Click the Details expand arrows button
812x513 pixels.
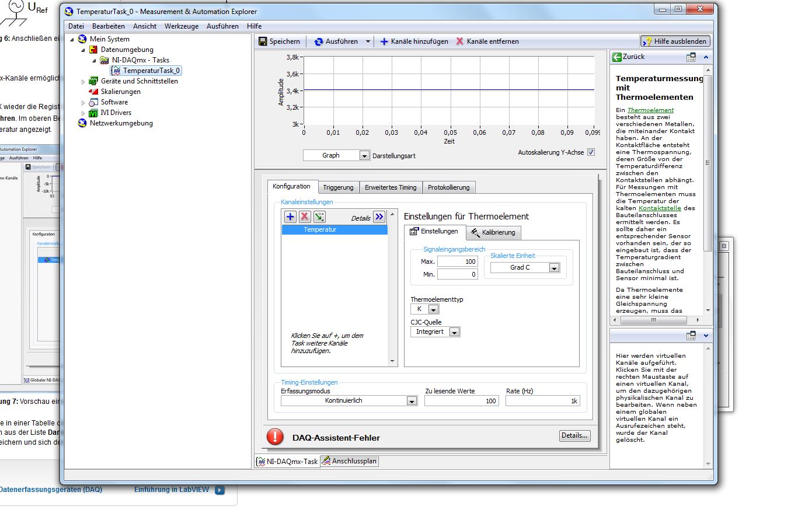click(379, 217)
